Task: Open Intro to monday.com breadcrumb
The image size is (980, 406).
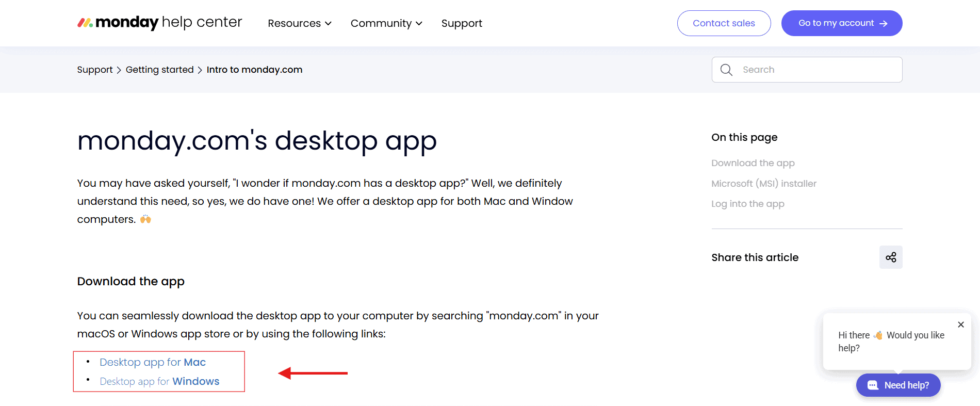Action: (x=254, y=70)
